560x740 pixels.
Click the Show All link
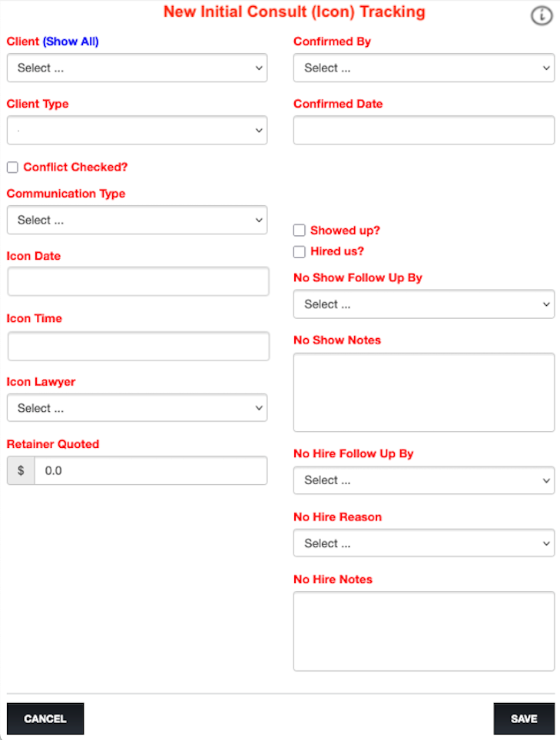71,41
